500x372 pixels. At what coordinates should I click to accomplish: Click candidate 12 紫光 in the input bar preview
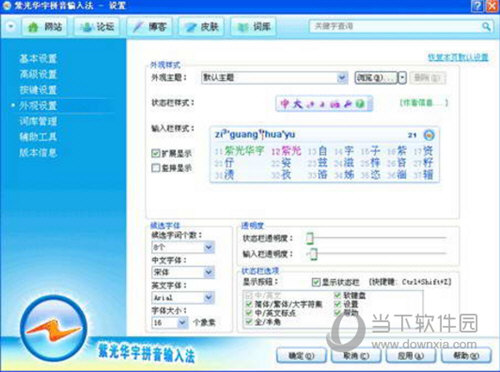click(286, 151)
